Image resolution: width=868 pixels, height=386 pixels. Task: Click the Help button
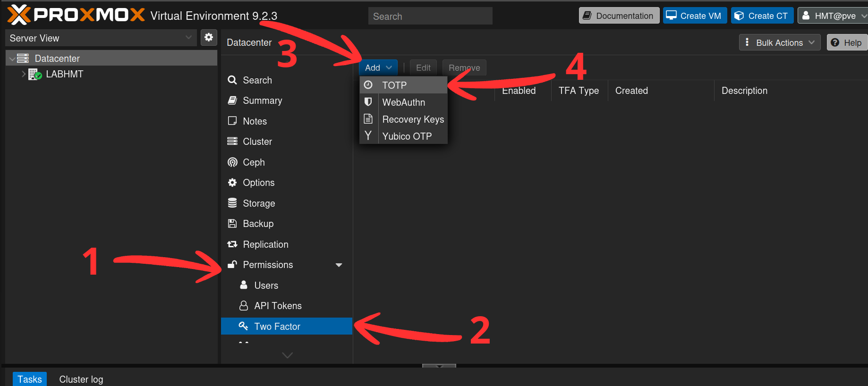point(847,42)
